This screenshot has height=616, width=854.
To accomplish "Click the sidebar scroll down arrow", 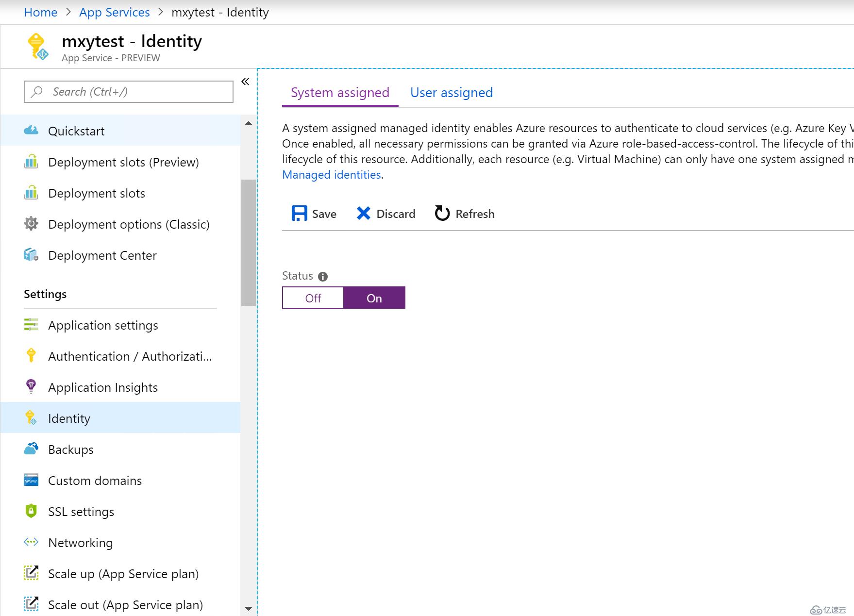I will coord(249,608).
